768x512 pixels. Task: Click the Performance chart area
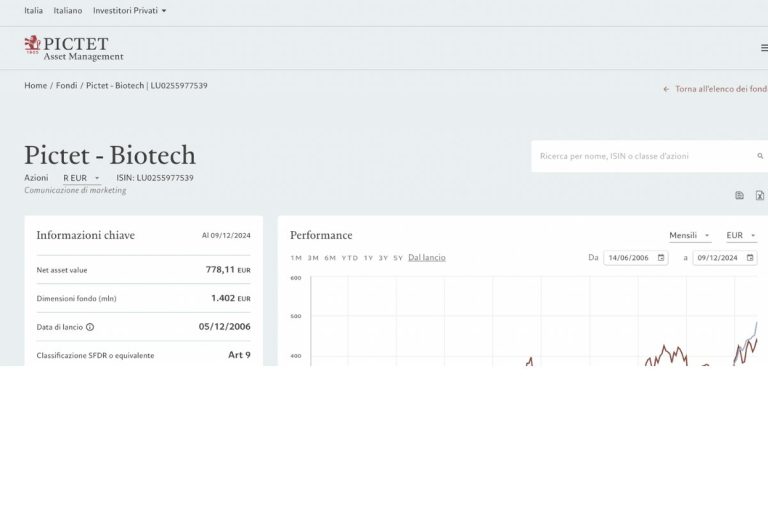coord(534,321)
